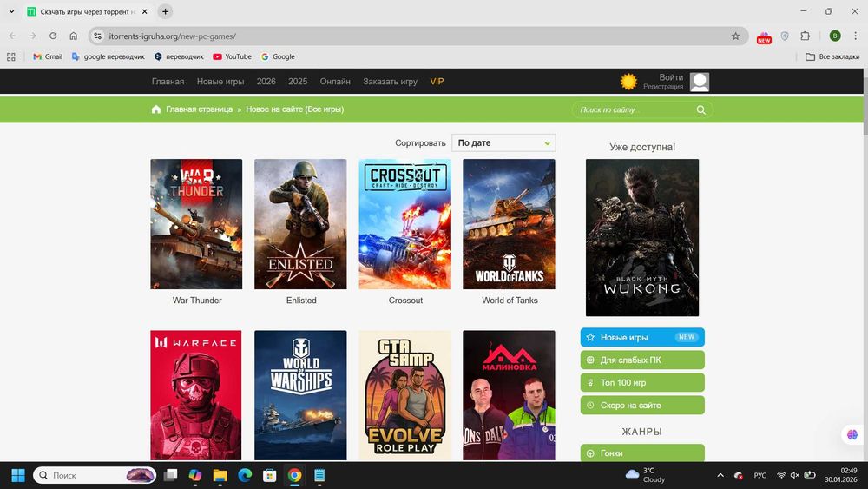Open the apps grid in bookmarks bar

pos(11,56)
